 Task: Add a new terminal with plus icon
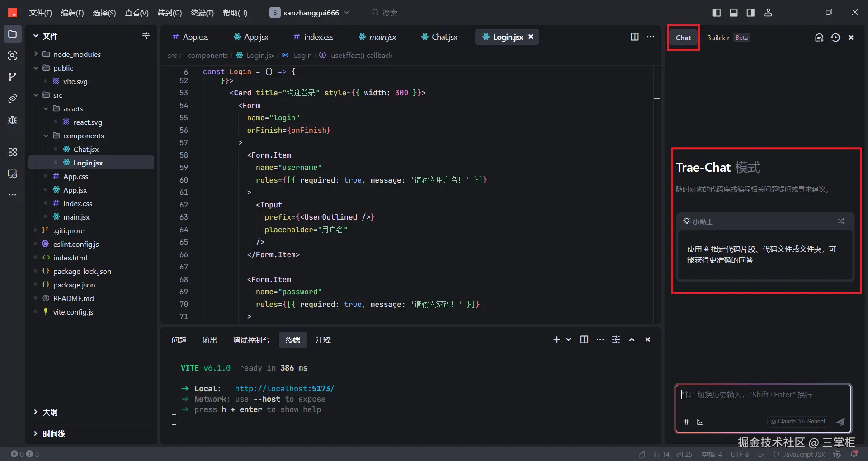(557, 339)
